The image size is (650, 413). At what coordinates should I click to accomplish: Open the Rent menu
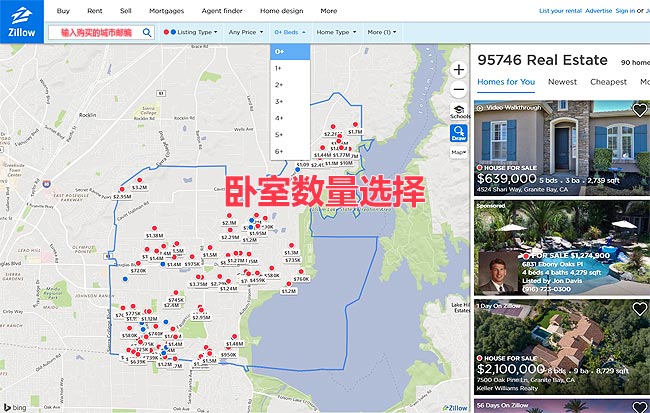click(95, 11)
